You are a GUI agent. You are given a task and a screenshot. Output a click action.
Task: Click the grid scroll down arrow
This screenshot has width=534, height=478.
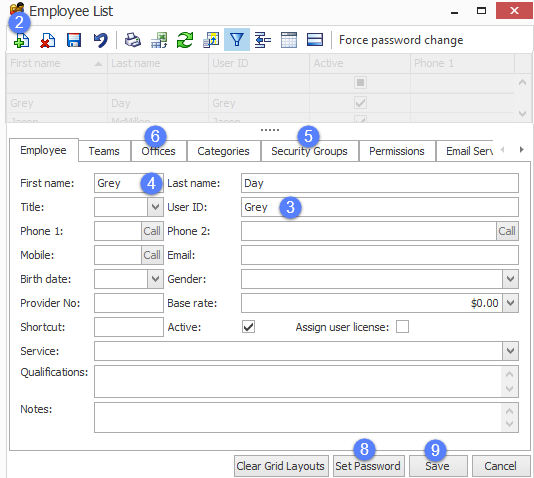(x=522, y=113)
